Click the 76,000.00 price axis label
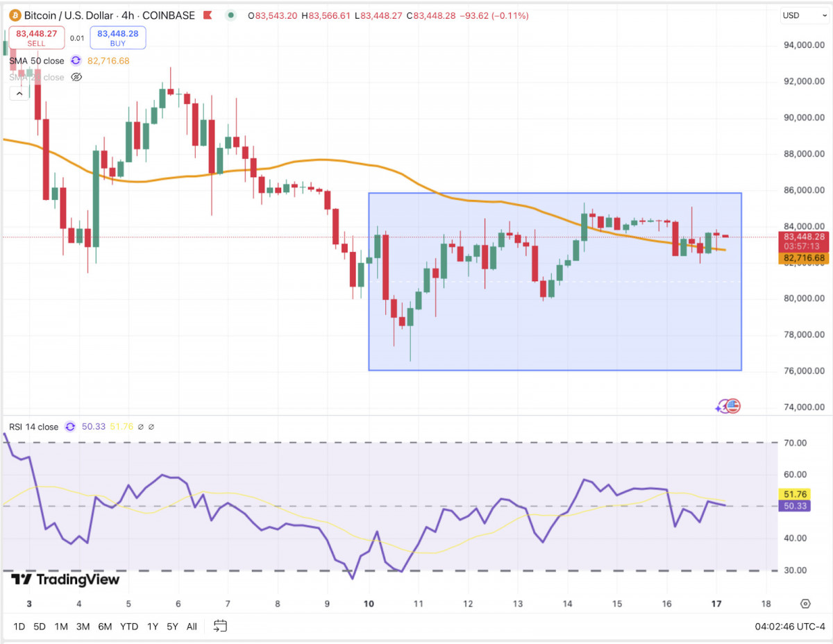 click(x=804, y=371)
